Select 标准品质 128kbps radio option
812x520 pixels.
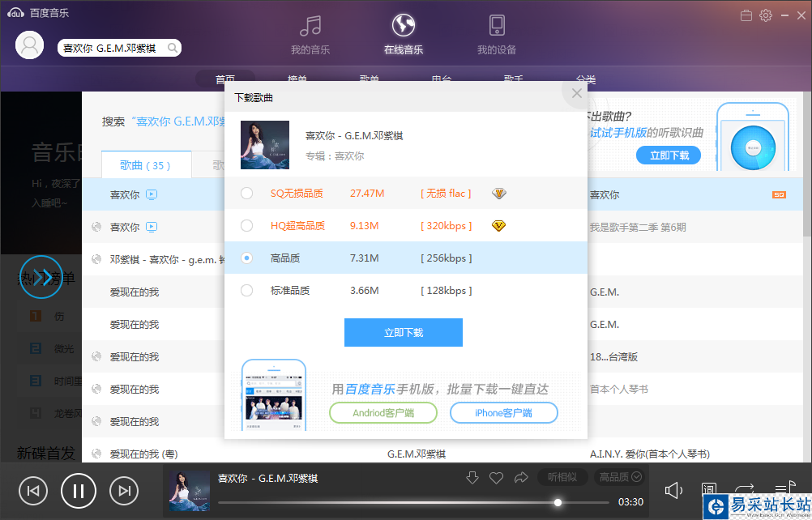[x=246, y=290]
